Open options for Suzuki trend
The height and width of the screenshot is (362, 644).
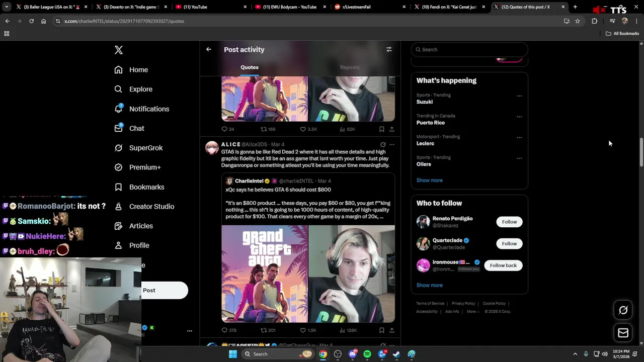pyautogui.click(x=519, y=96)
